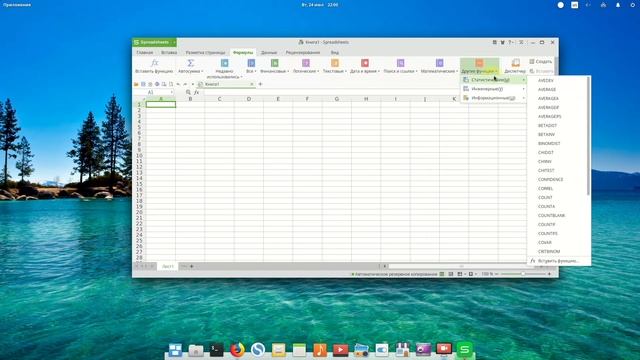
Task: Open the Name Manager icon
Action: tap(516, 63)
